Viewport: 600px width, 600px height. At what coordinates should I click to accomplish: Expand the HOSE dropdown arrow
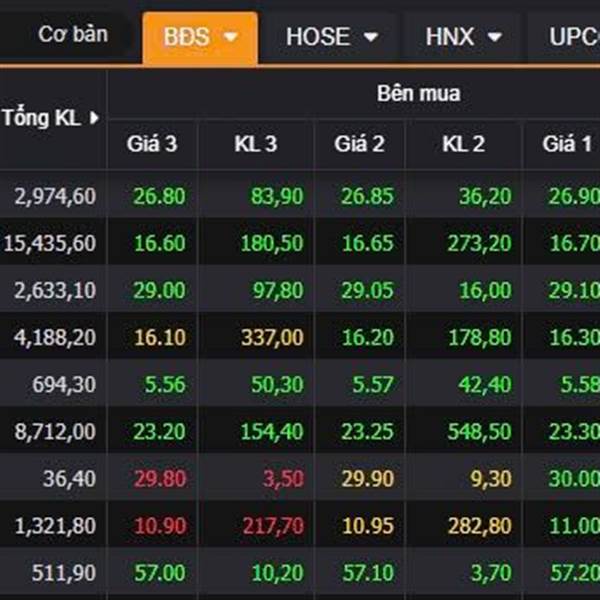[371, 37]
